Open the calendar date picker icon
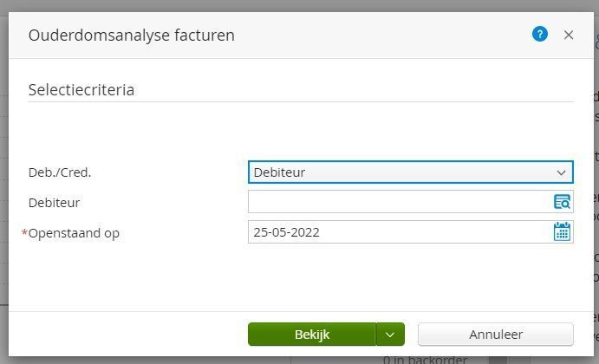Screen dimensions: 599x364 pyautogui.click(x=562, y=231)
